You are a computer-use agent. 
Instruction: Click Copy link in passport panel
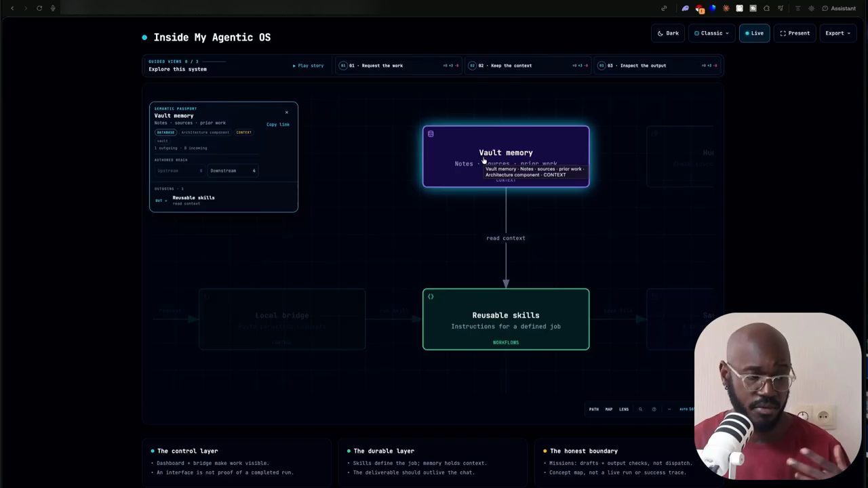point(278,125)
